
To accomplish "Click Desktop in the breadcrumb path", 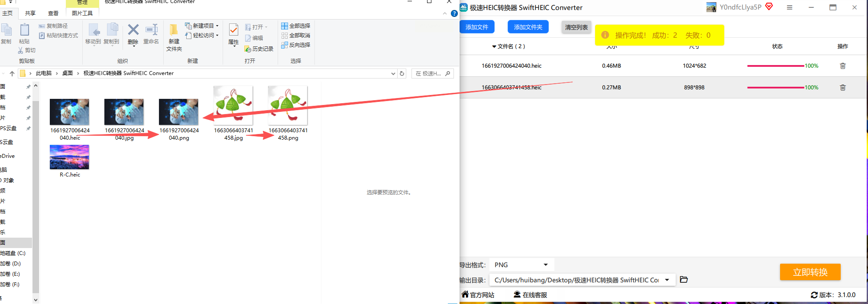I will pyautogui.click(x=68, y=73).
